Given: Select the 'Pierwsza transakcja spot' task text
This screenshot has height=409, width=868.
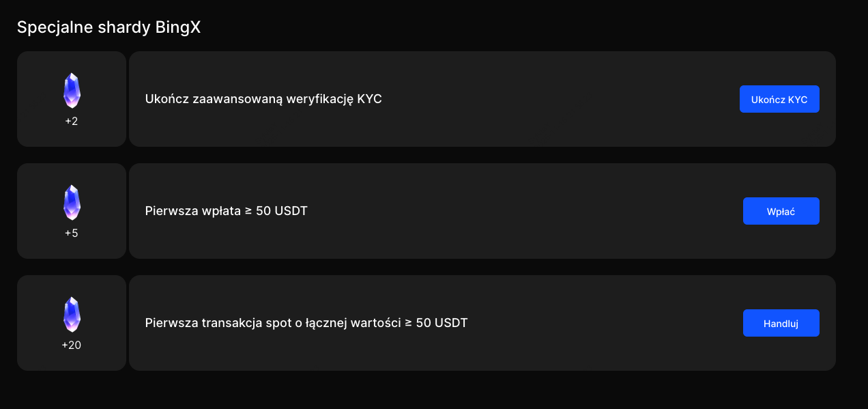Looking at the screenshot, I should pyautogui.click(x=306, y=323).
